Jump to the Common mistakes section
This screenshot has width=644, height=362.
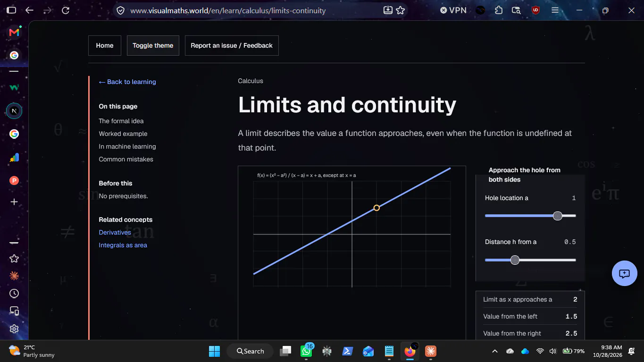126,160
